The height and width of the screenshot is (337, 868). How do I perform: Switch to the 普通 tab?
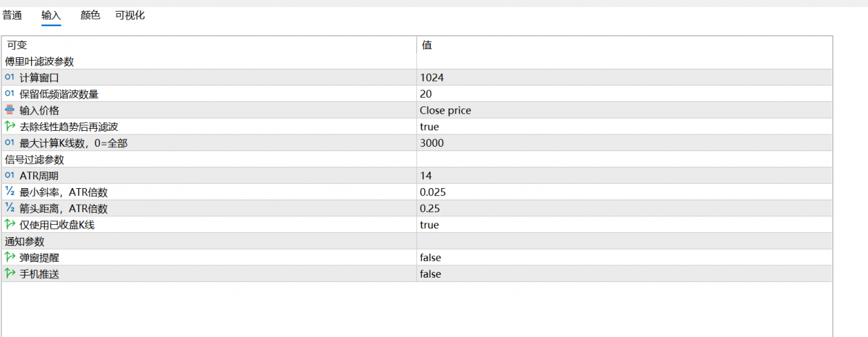[x=12, y=15]
